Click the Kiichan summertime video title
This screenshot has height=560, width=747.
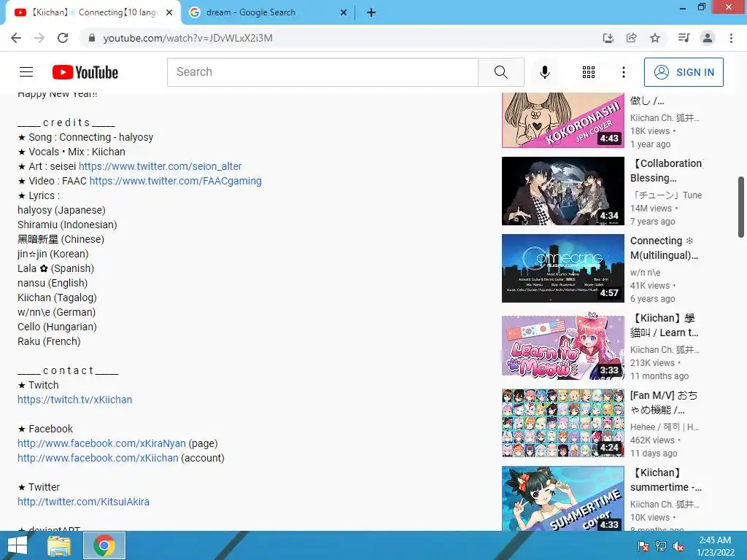666,480
